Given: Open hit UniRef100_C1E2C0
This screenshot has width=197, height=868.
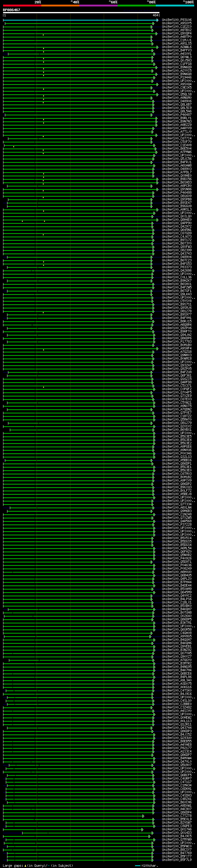Looking at the screenshot, I should (177, 27).
